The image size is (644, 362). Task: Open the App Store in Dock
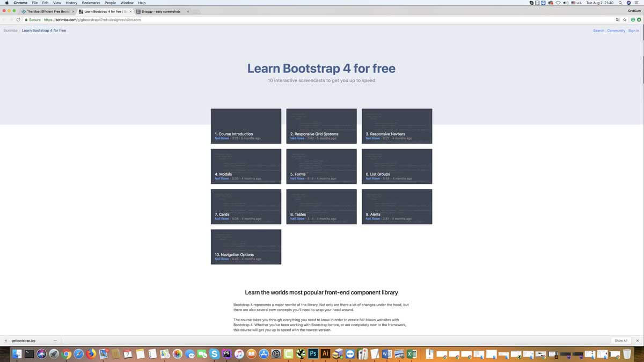click(x=264, y=354)
